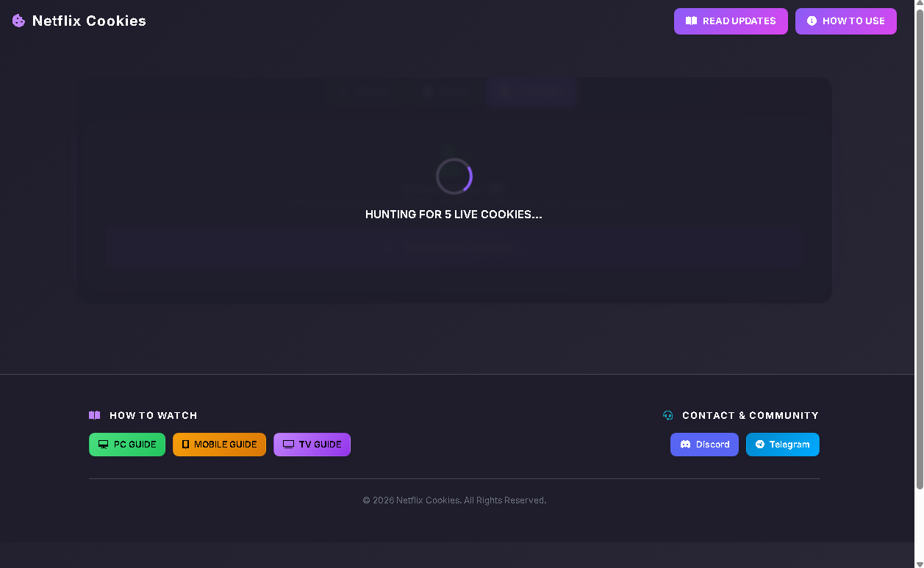924x568 pixels.
Task: Click the book icon beside How To Watch
Action: (94, 415)
